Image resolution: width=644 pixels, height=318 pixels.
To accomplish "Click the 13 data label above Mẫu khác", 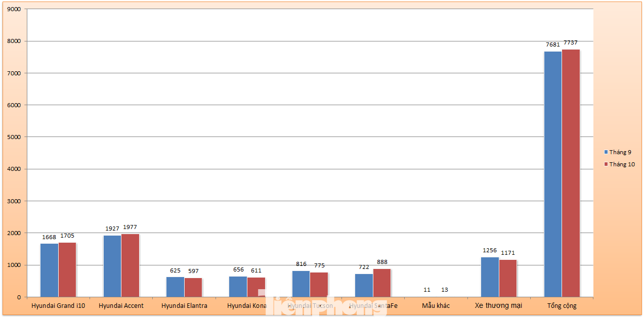I will [445, 290].
